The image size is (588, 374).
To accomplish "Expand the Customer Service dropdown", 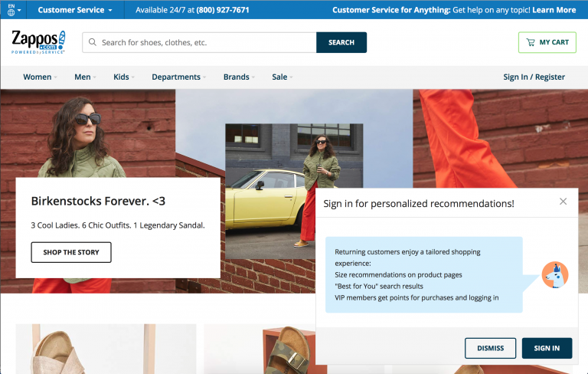I will tap(75, 10).
